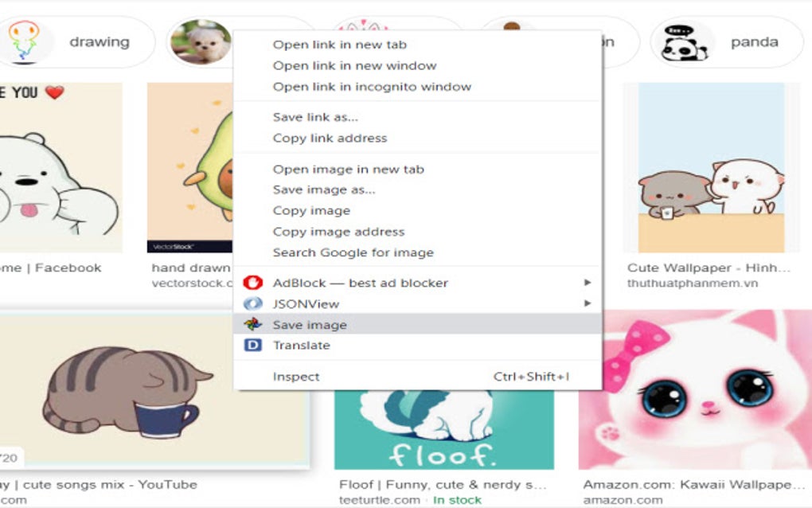Screen dimensions: 812x508
Task: Choose 'Save image as...' from the menu
Action: click(x=326, y=190)
